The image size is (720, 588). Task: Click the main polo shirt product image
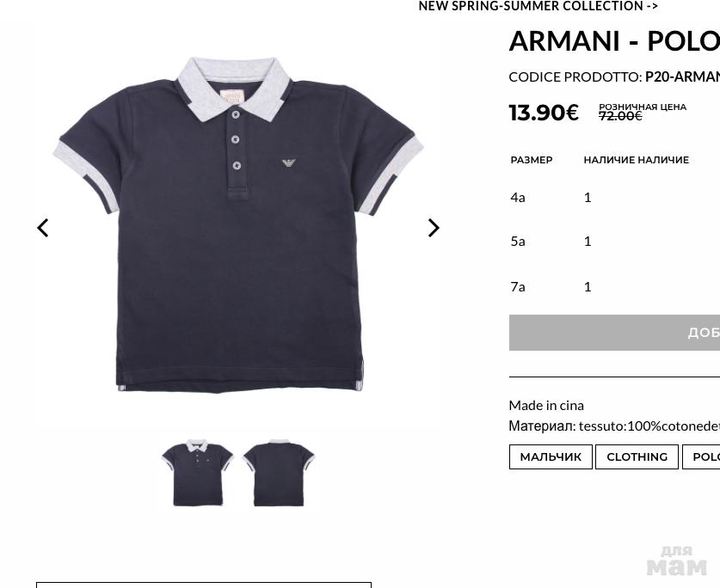coord(238,224)
